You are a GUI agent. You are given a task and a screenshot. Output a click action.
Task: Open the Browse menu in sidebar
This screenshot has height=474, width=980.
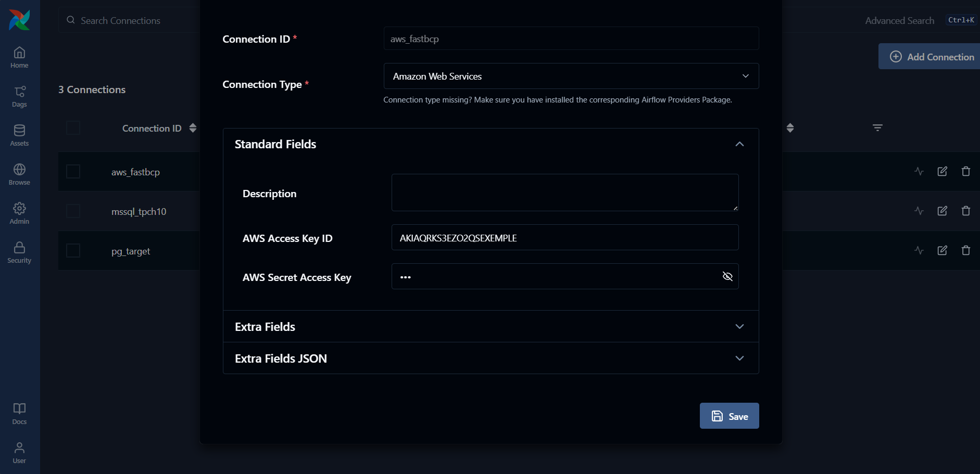19,174
